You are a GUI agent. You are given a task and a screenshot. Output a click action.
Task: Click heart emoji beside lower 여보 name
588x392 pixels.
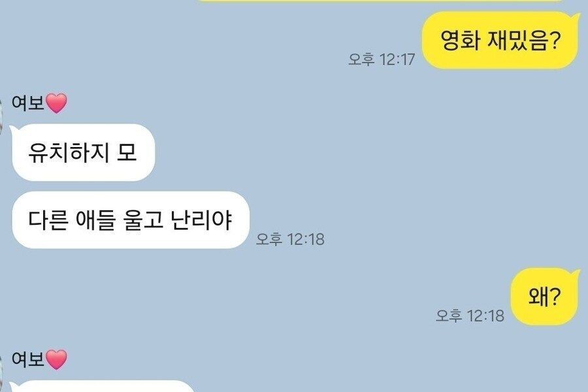(56, 359)
